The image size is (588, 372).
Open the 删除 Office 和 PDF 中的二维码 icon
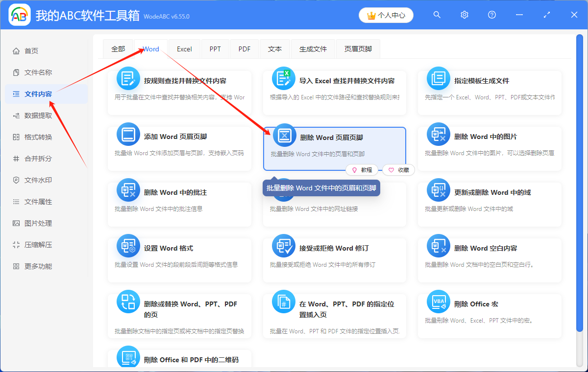[128, 358]
